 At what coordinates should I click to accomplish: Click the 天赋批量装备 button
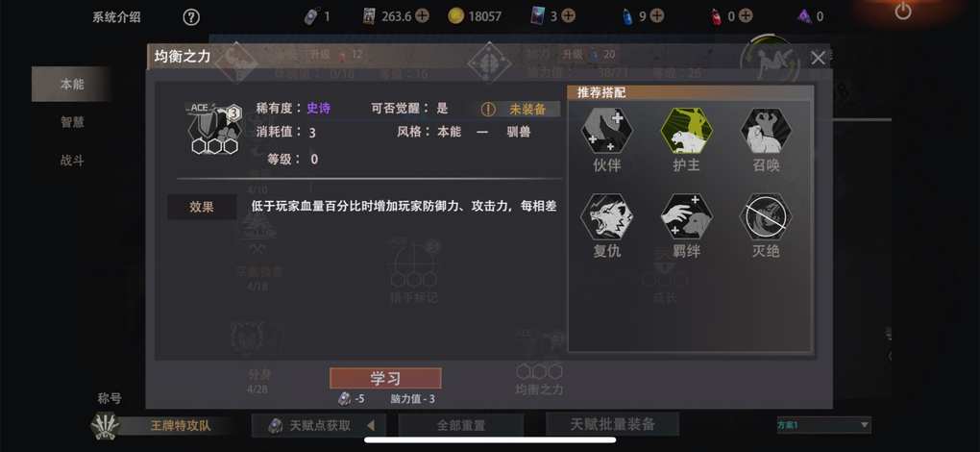pyautogui.click(x=613, y=424)
